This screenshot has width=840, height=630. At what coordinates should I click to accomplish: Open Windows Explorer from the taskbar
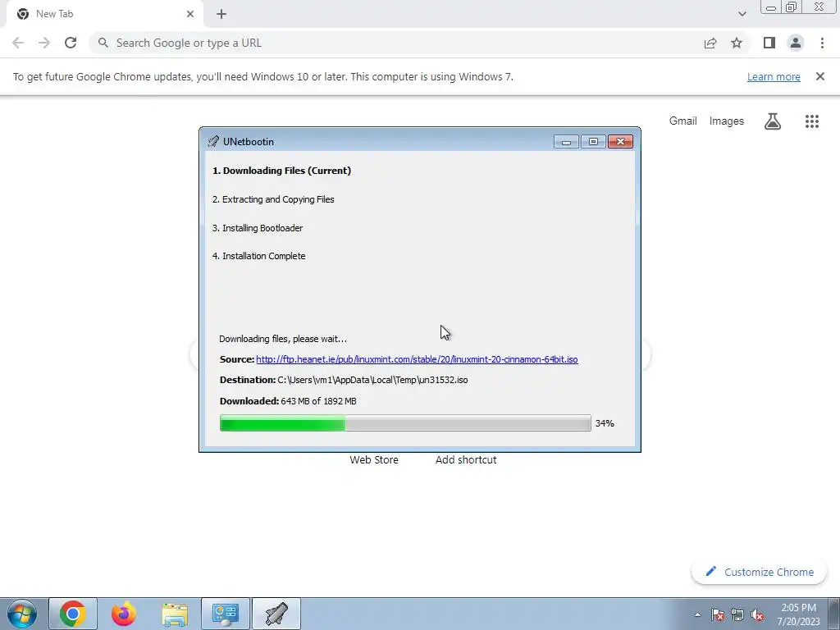(x=175, y=614)
